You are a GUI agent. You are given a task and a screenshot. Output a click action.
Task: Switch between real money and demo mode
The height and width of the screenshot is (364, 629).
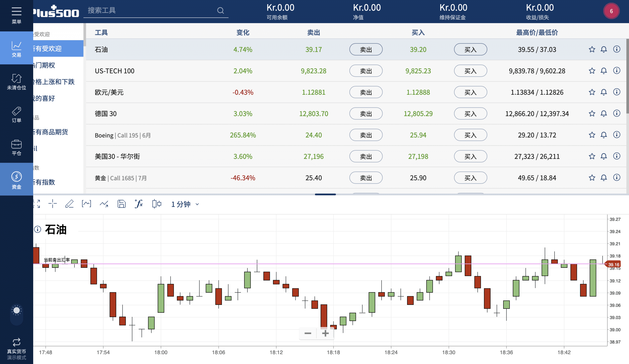pos(16,349)
